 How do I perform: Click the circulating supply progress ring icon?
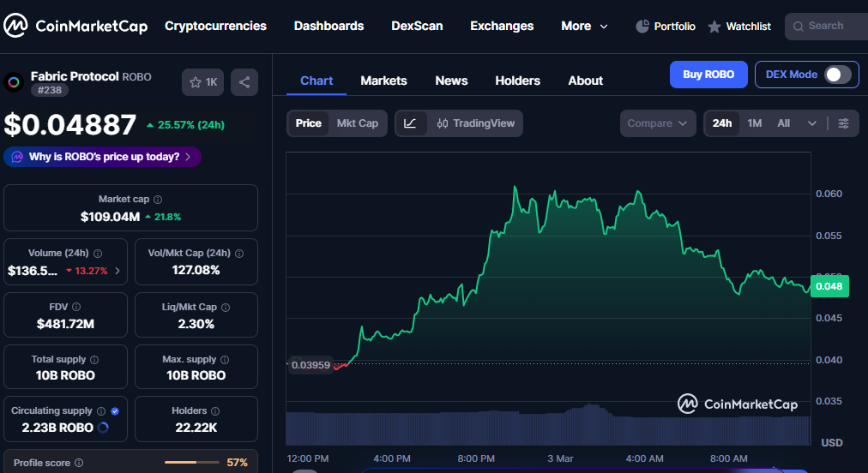[x=103, y=428]
